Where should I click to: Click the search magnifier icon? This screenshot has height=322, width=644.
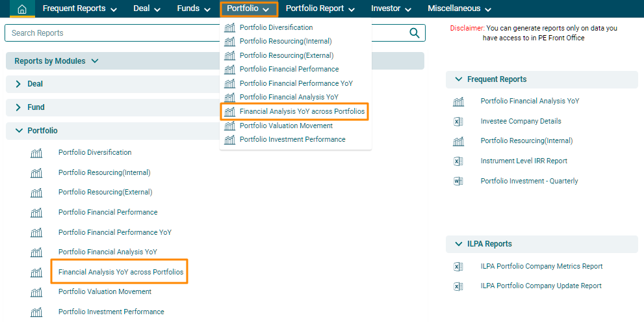415,33
